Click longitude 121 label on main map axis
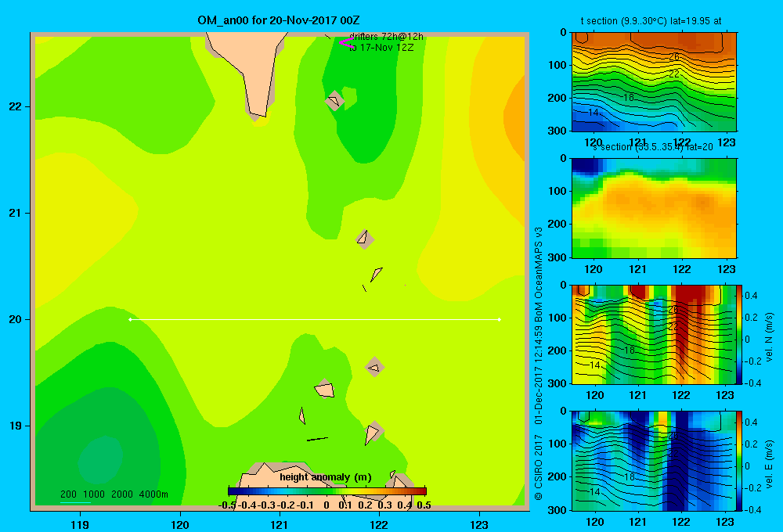Image resolution: width=783 pixels, height=532 pixels. pos(280,524)
